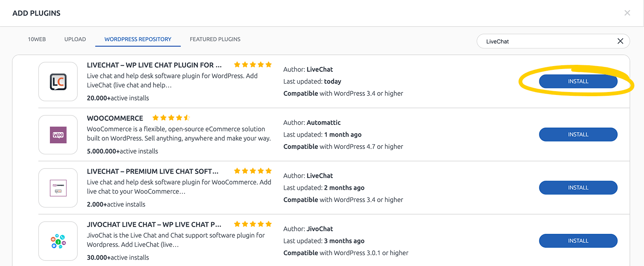Click the LiveChat Premium plugin logo
Image resolution: width=644 pixels, height=266 pixels.
click(58, 187)
